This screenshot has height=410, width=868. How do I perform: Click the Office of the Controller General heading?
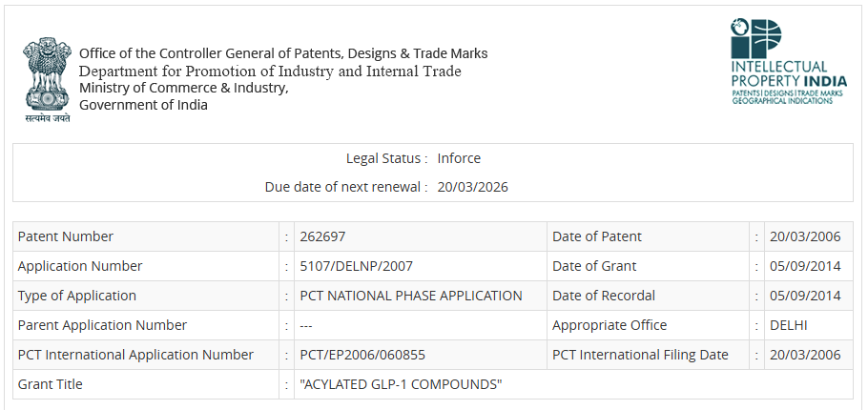pyautogui.click(x=283, y=53)
